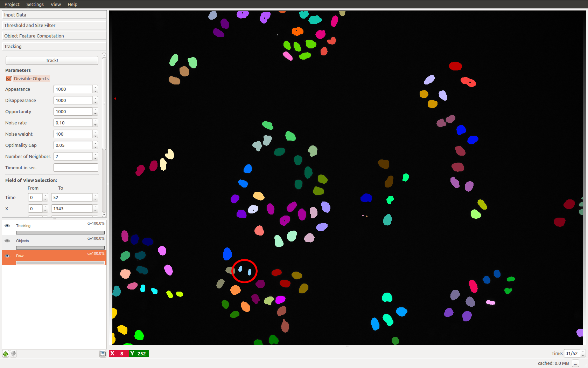Expand the Threshold and Size Filter applet
This screenshot has width=588, height=368.
pos(54,25)
